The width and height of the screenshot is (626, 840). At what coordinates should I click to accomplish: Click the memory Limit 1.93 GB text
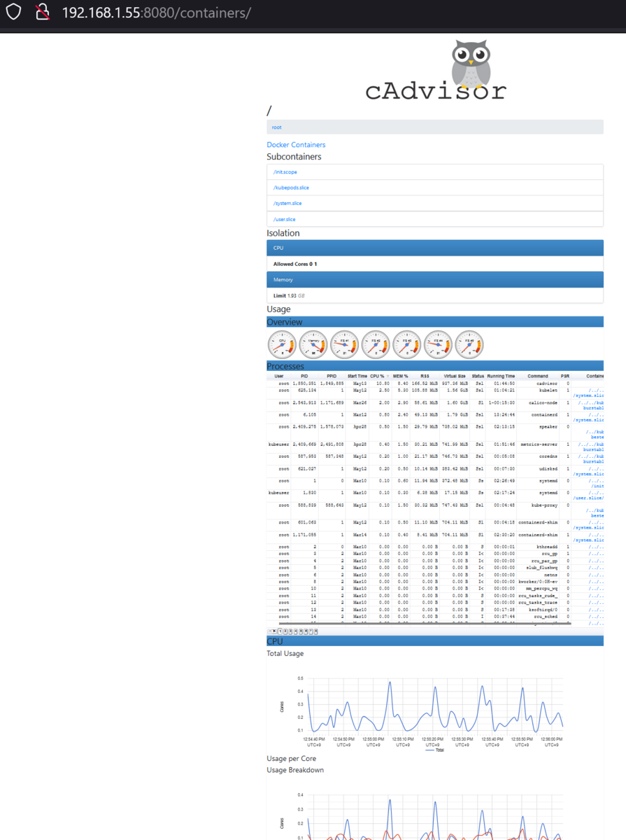(289, 295)
